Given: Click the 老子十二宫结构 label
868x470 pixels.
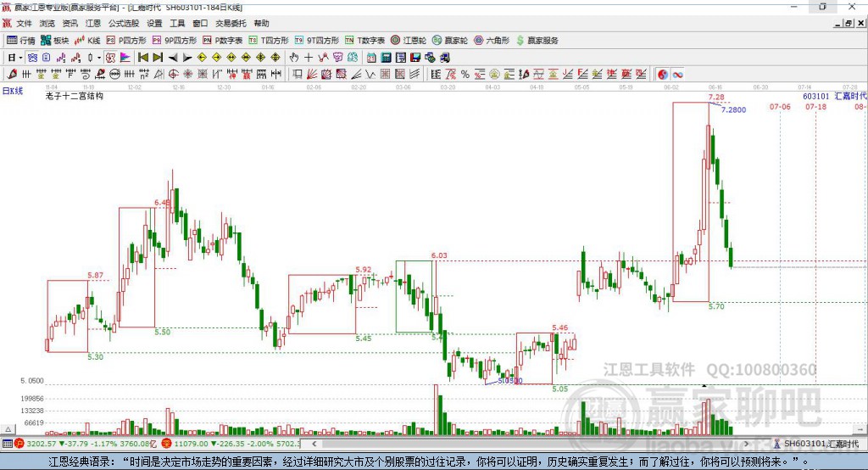Looking at the screenshot, I should pyautogui.click(x=75, y=96).
